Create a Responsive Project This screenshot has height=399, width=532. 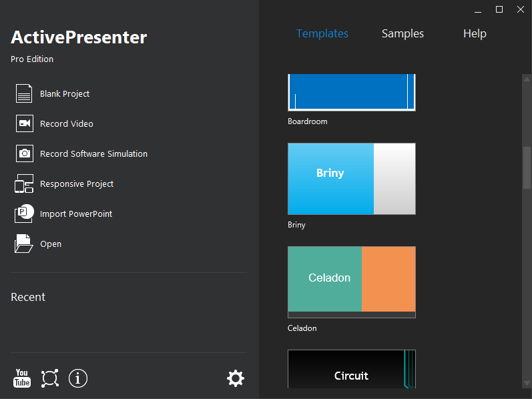click(77, 184)
